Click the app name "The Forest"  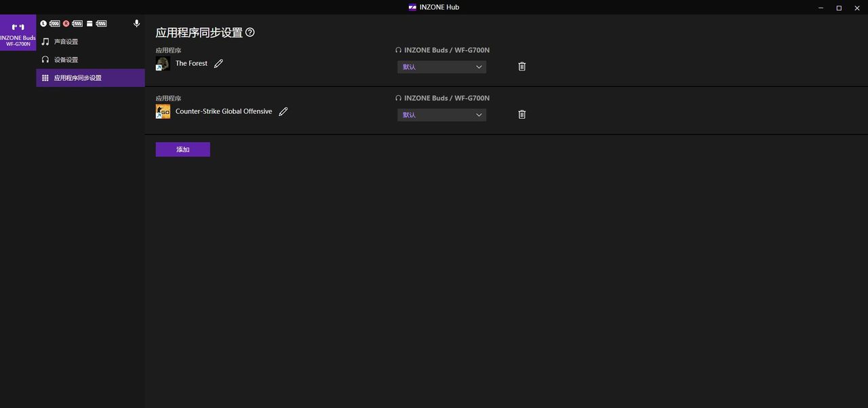[x=191, y=63]
